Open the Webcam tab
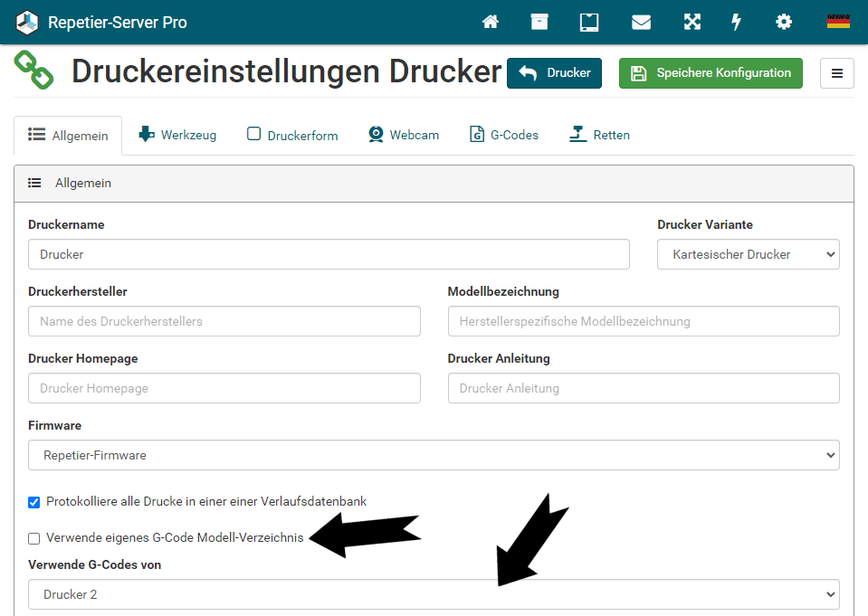This screenshot has width=868, height=616. click(404, 135)
